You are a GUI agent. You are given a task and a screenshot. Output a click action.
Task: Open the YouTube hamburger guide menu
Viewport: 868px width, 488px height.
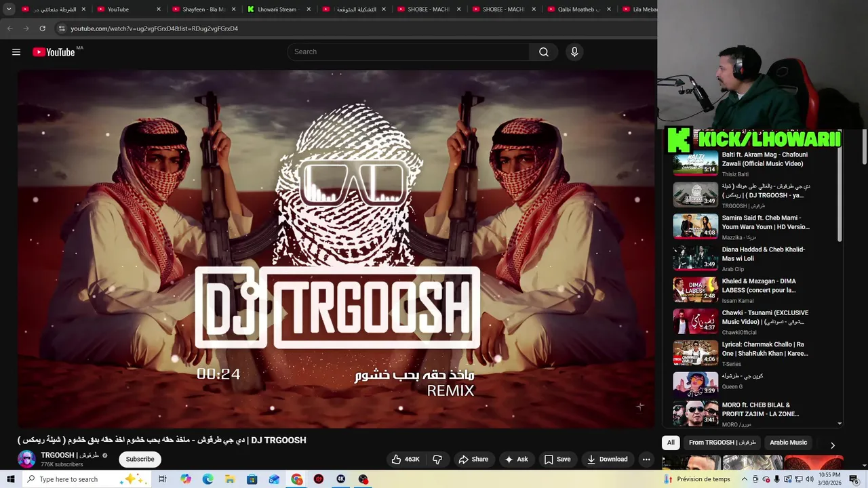tap(16, 52)
